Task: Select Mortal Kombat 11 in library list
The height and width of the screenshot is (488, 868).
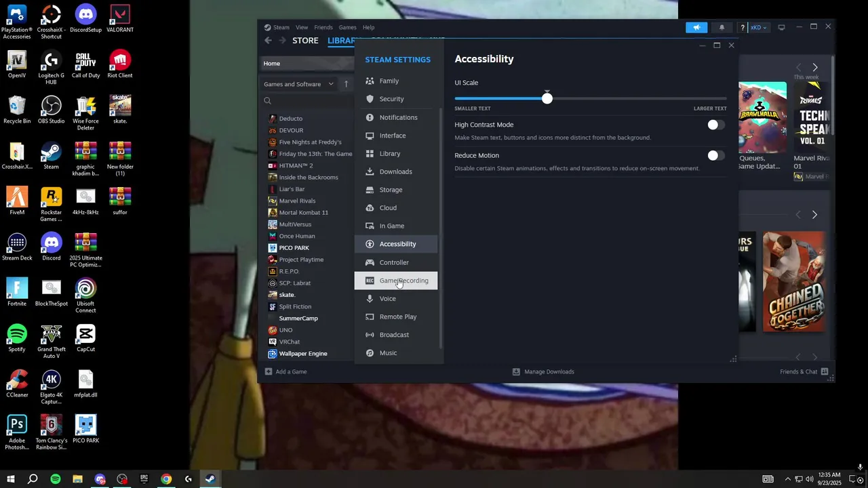Action: [303, 212]
